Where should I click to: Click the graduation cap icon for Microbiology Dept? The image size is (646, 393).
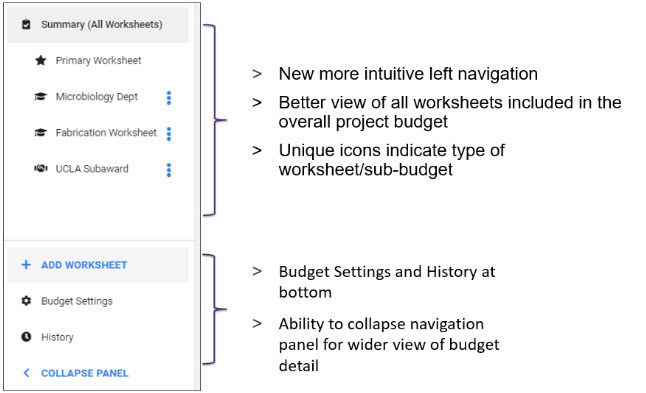tap(40, 97)
